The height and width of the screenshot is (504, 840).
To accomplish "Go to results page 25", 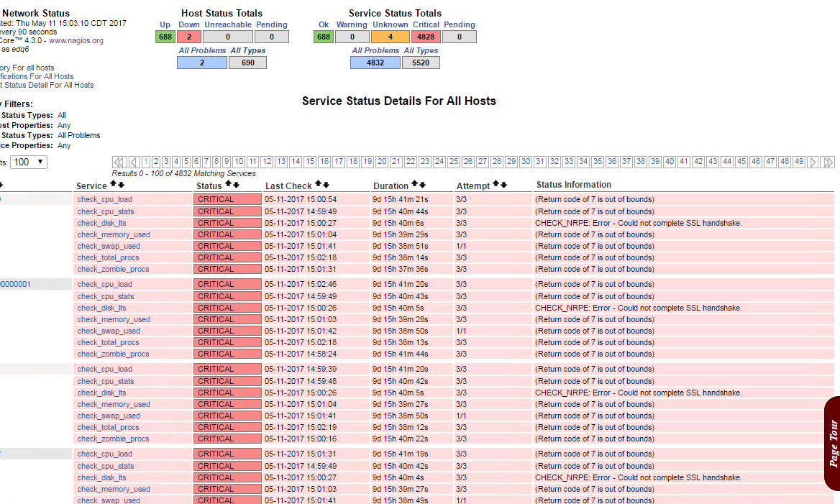I will tap(454, 161).
